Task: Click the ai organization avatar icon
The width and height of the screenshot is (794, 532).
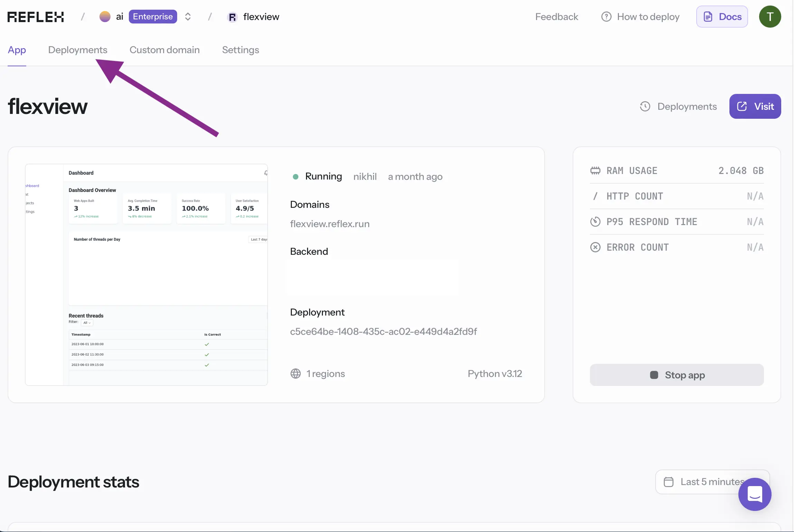Action: [105, 17]
